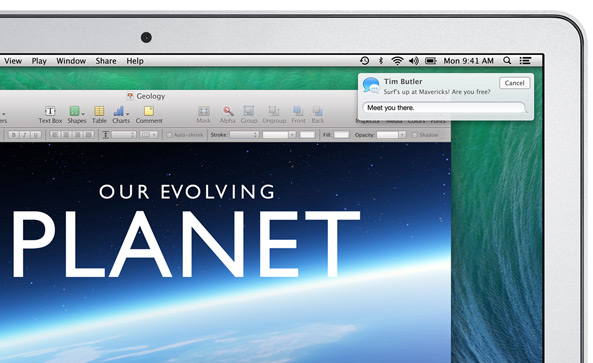The height and width of the screenshot is (363, 593).
Task: Align text right in format bar
Action: point(78,135)
